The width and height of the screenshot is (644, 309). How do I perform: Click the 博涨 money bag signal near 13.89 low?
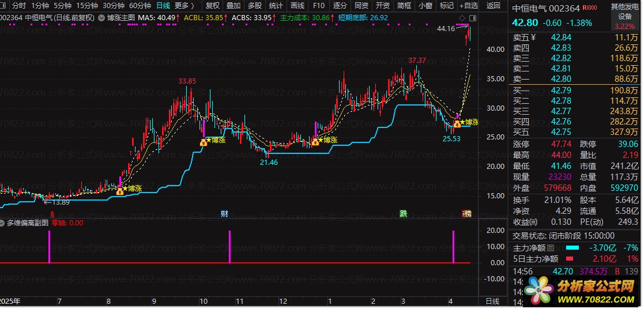pos(120,191)
